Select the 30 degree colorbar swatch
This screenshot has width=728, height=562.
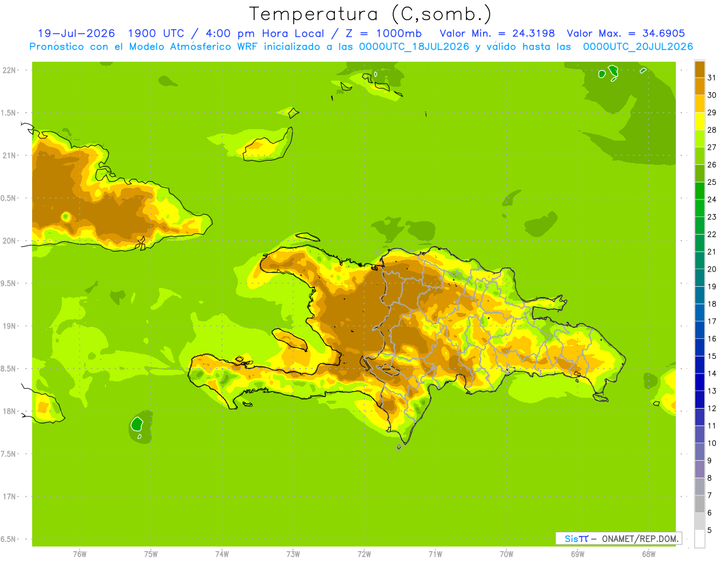coord(699,87)
